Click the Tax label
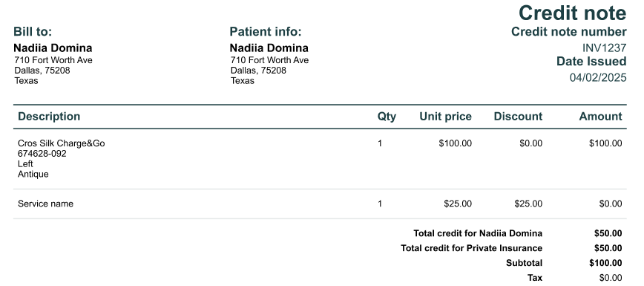This screenshot has height=286, width=644. tap(535, 278)
